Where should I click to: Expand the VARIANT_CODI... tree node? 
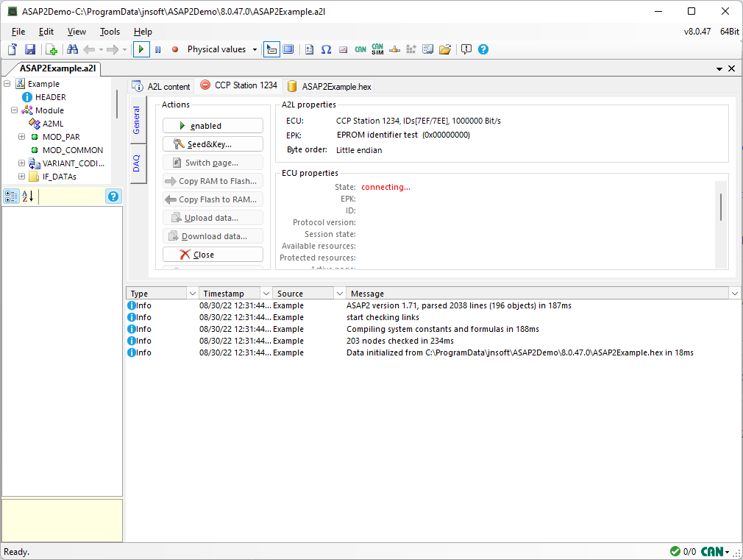(x=22, y=163)
